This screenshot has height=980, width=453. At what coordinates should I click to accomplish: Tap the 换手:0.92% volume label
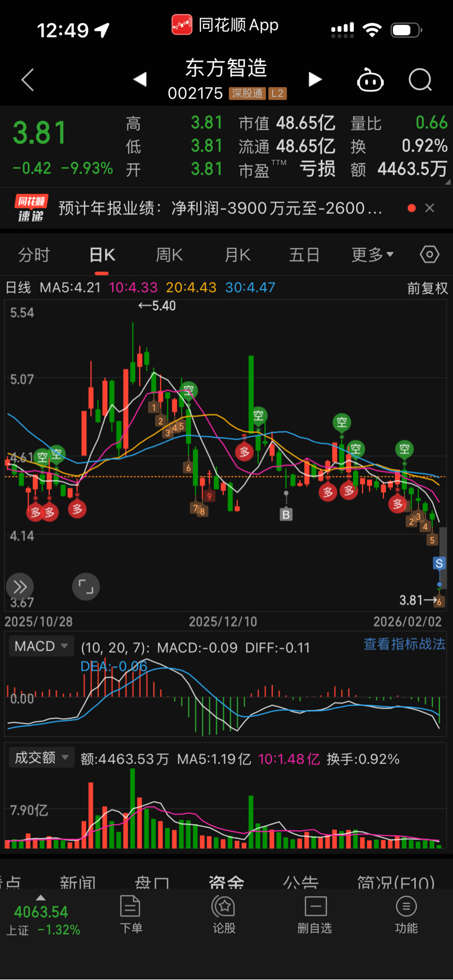click(x=363, y=759)
